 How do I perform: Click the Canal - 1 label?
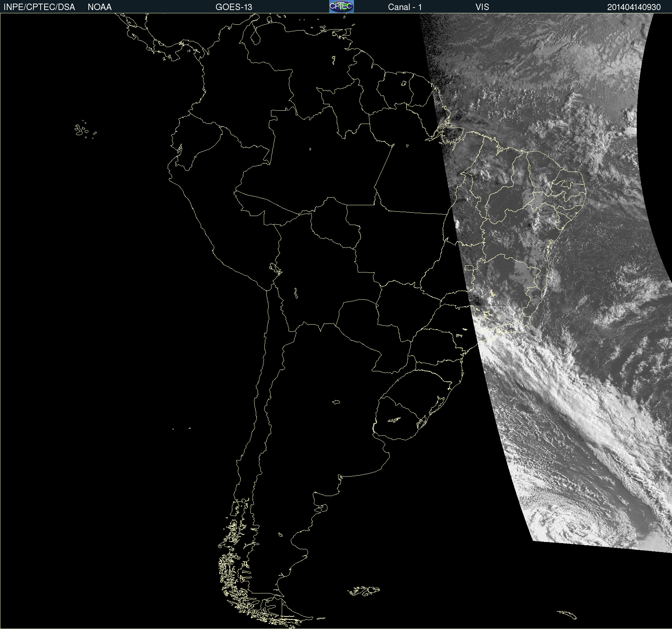point(405,7)
